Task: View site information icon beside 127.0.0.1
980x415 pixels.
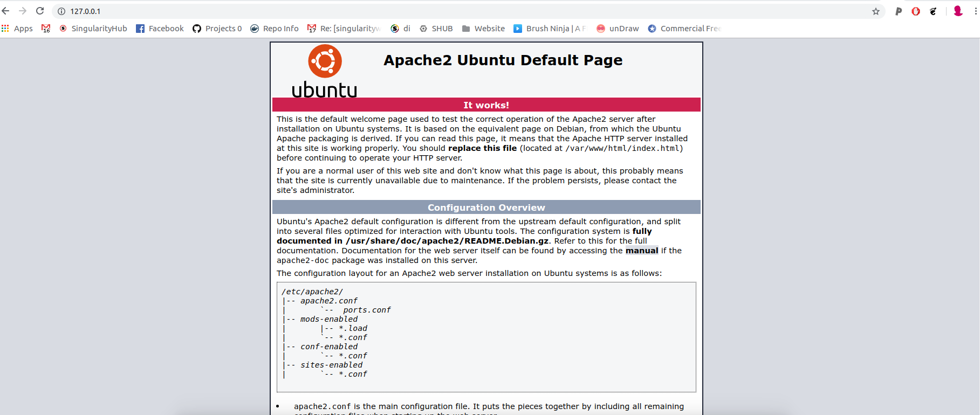Action: pos(61,11)
